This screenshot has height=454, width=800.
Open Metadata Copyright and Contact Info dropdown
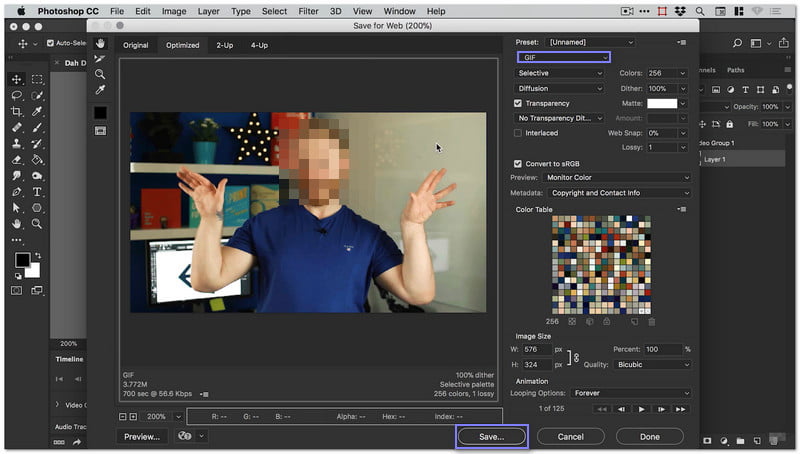(620, 193)
